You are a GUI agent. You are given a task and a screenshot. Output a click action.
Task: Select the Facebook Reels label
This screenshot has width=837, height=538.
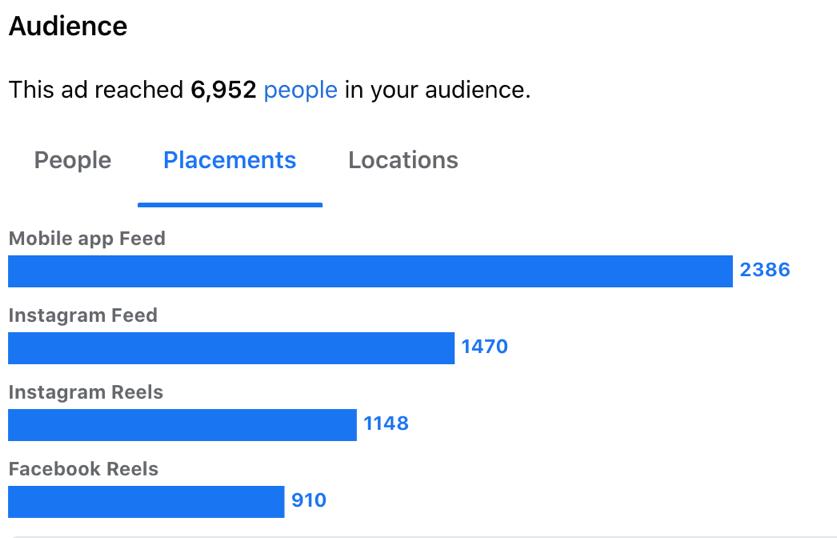[84, 469]
